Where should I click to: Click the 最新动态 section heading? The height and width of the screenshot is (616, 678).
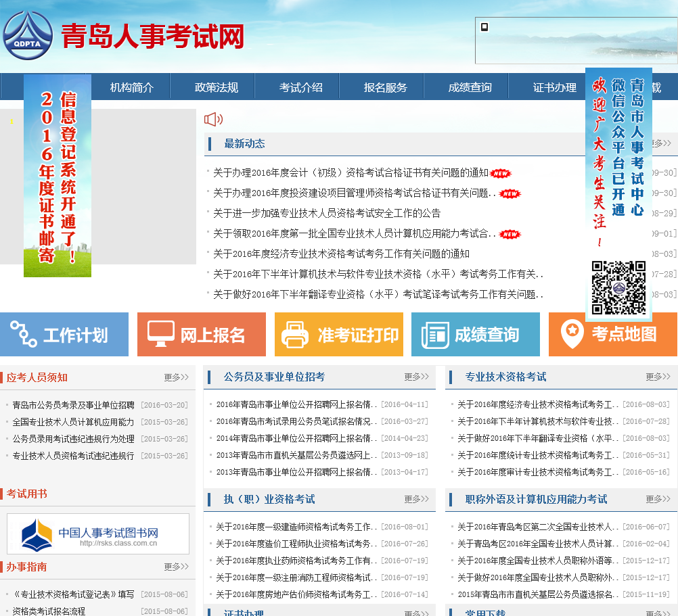(244, 144)
